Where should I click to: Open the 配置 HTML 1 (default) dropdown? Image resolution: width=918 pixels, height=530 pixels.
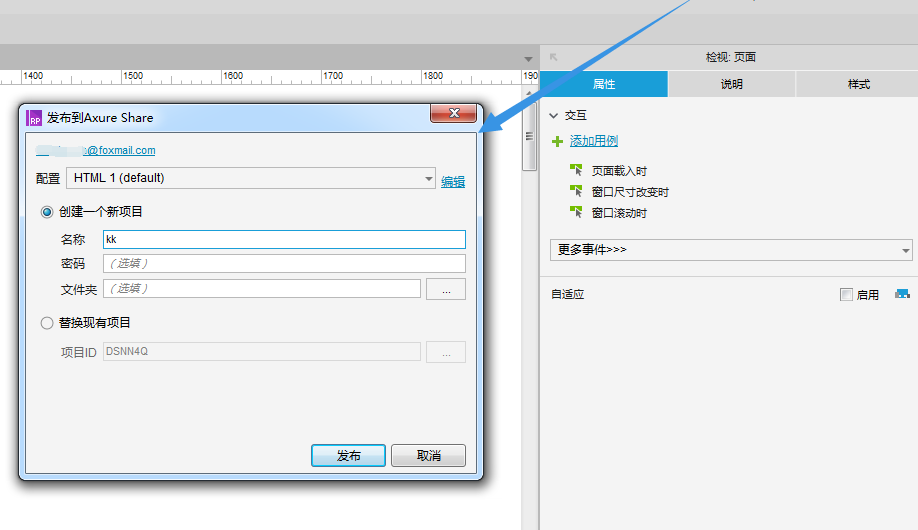251,178
